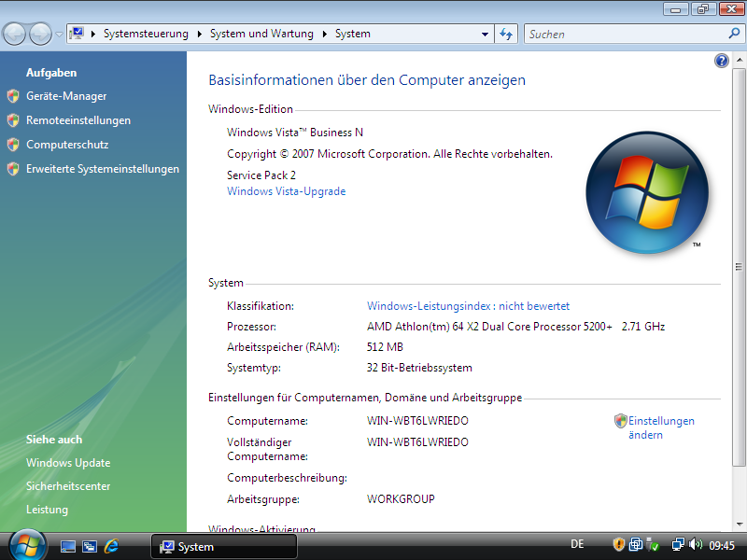
Task: Launch Internet Explorer from the taskbar
Action: coord(114,545)
